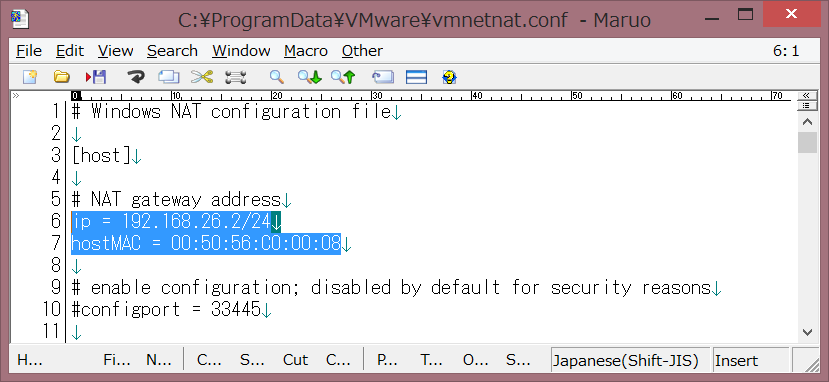
Task: Open the Search menu
Action: coord(172,51)
